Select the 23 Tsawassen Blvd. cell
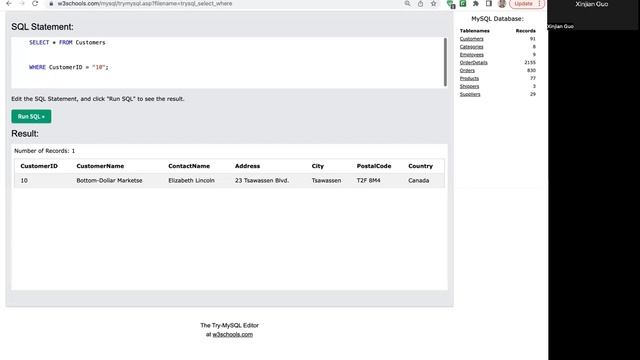Screen dimensions: 640x360 [x=262, y=180]
